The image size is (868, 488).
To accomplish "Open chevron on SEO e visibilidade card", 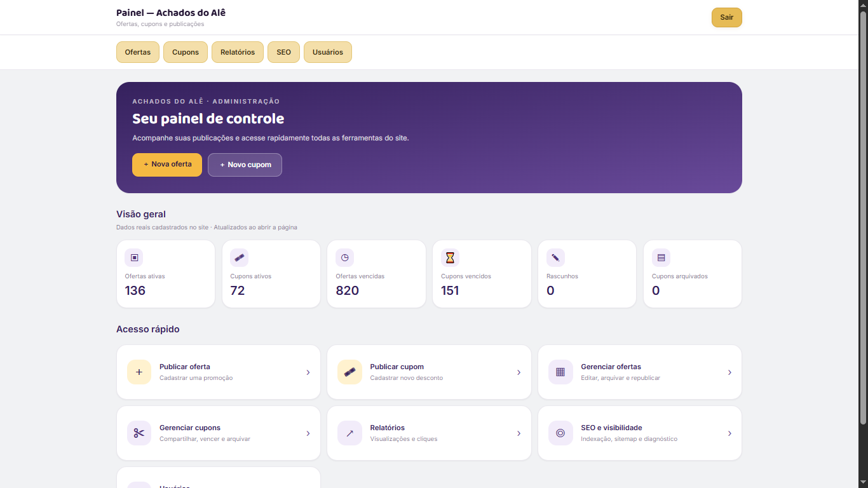I will click(x=729, y=433).
